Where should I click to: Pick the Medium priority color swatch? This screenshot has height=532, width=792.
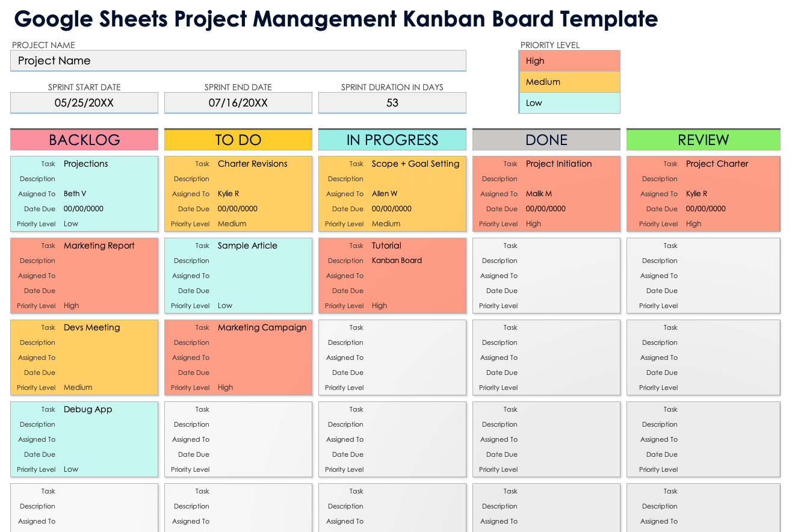(569, 82)
